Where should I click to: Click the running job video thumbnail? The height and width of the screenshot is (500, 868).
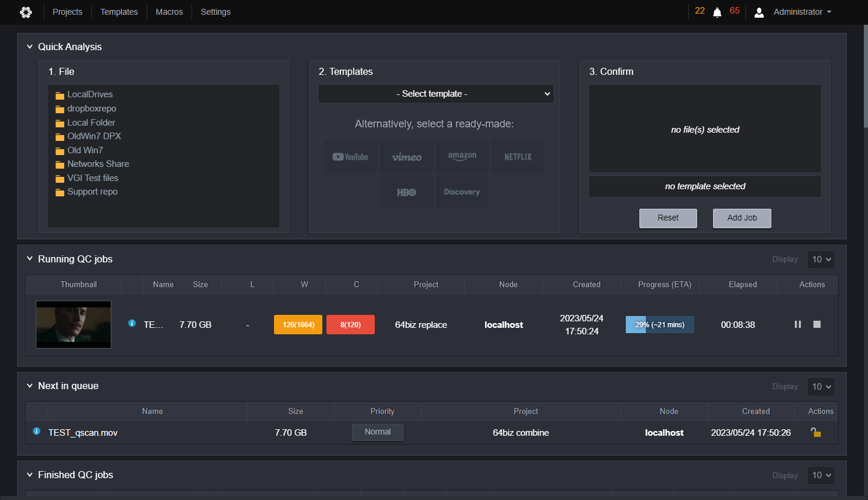coord(74,324)
